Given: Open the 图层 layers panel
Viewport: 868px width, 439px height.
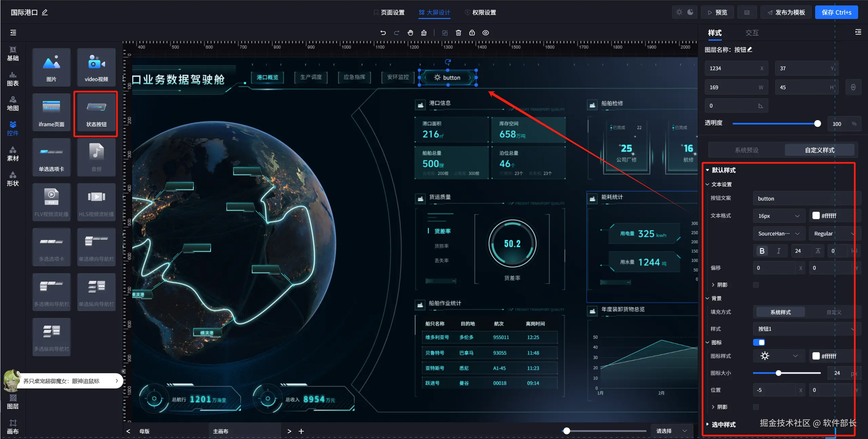Looking at the screenshot, I should point(13,402).
